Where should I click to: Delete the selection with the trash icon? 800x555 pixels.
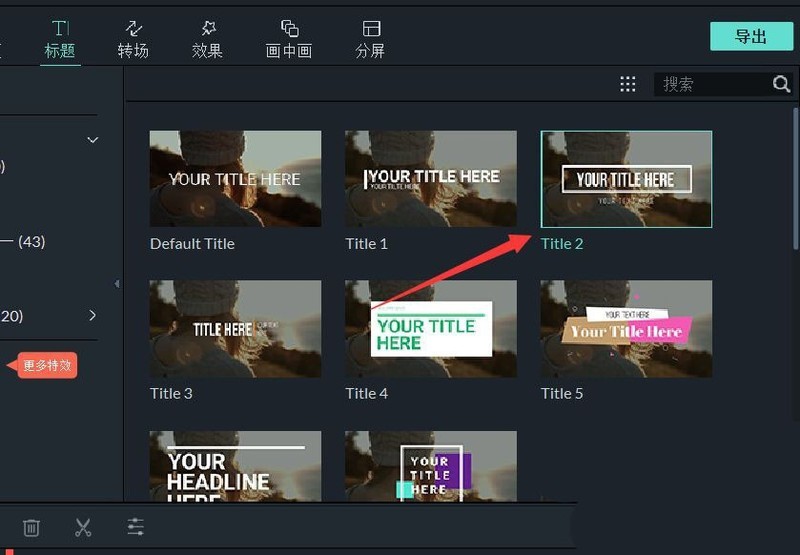click(x=31, y=527)
